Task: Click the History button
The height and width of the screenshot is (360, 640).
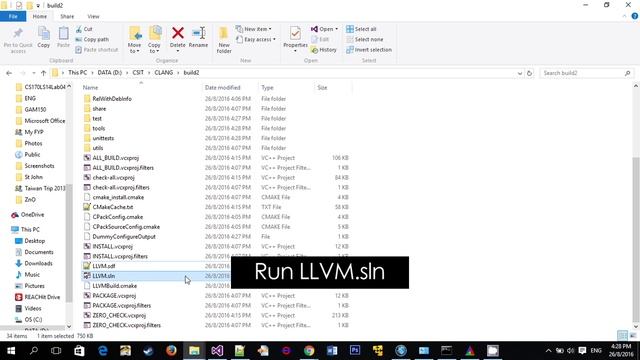Action: coord(324,50)
